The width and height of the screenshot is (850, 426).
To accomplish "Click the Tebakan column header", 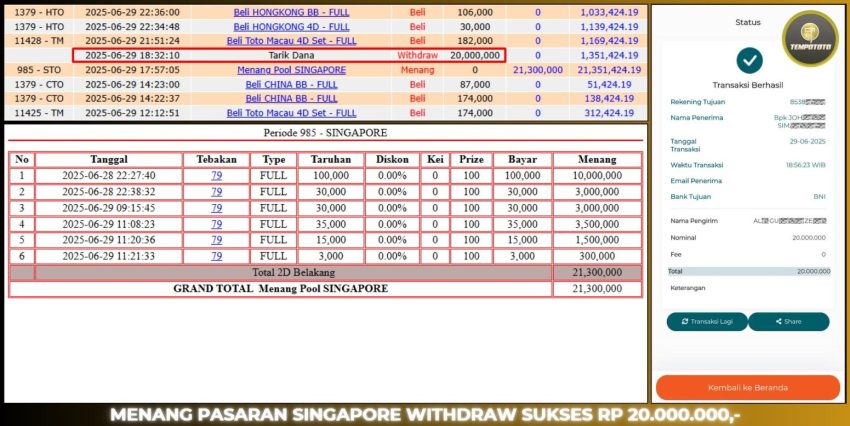I will 216,159.
